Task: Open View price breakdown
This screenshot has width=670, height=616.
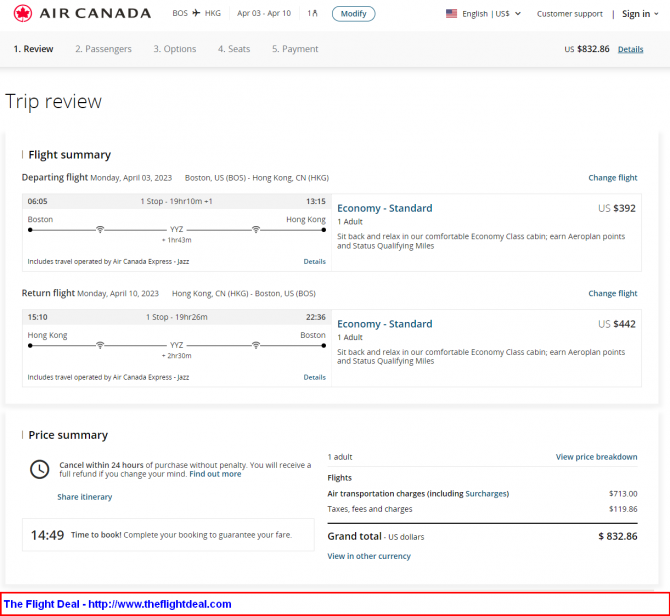Action: 596,457
